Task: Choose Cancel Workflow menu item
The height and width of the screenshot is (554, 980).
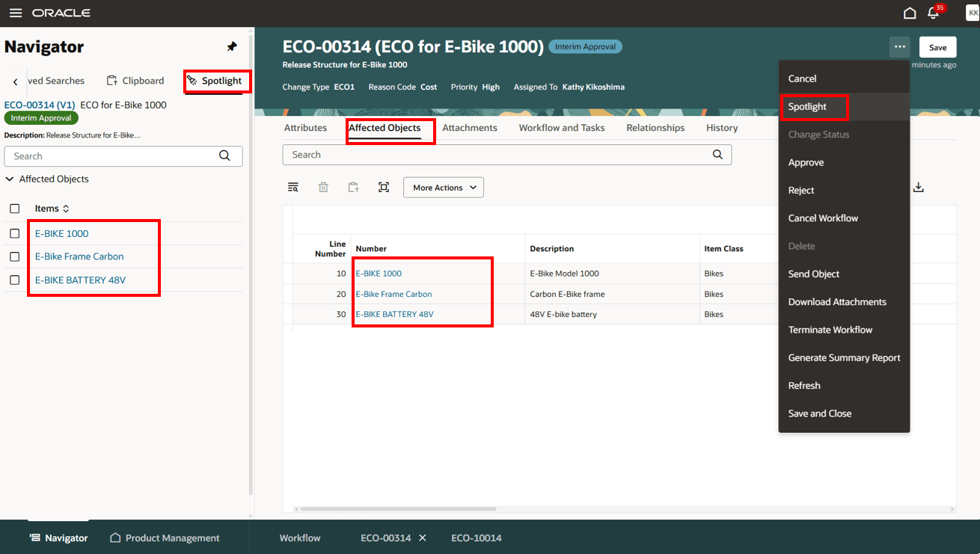Action: pyautogui.click(x=844, y=218)
